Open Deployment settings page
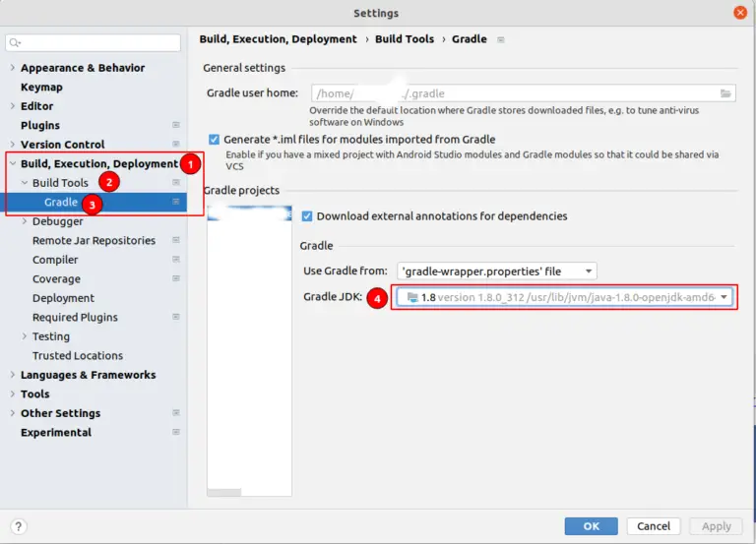 click(63, 298)
